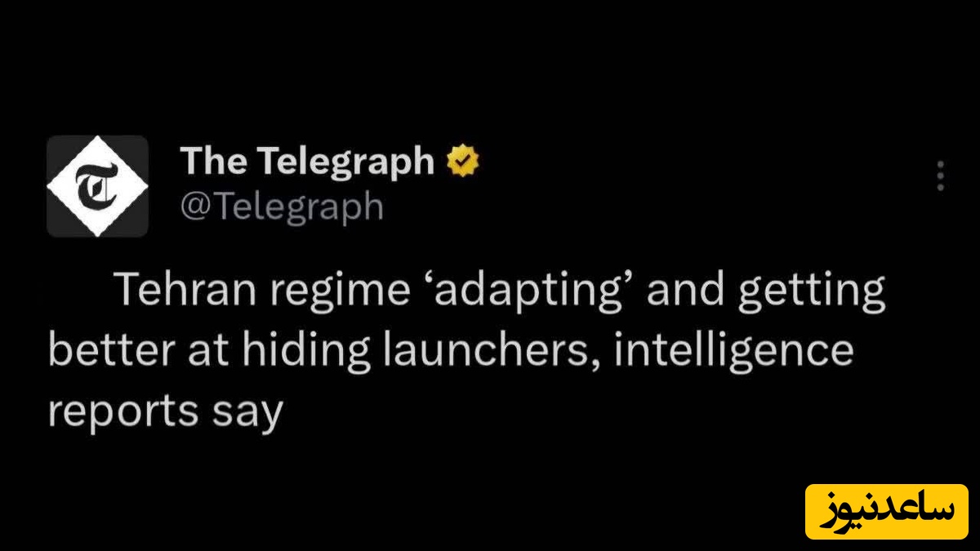Image resolution: width=980 pixels, height=551 pixels.
Task: Open the three-dot more options menu
Action: (x=941, y=176)
